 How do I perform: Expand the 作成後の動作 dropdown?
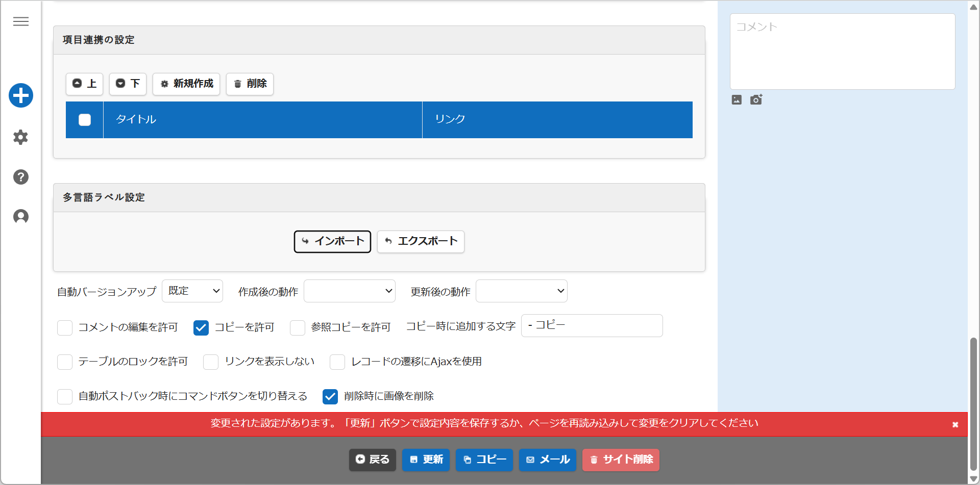tap(350, 291)
